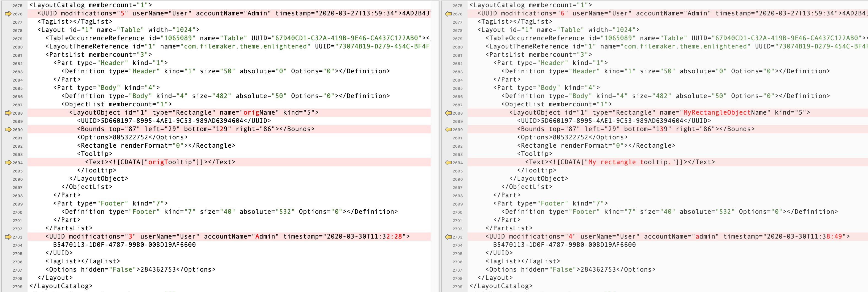
Task: Click the merge arrow at left line 2676
Action: point(8,14)
